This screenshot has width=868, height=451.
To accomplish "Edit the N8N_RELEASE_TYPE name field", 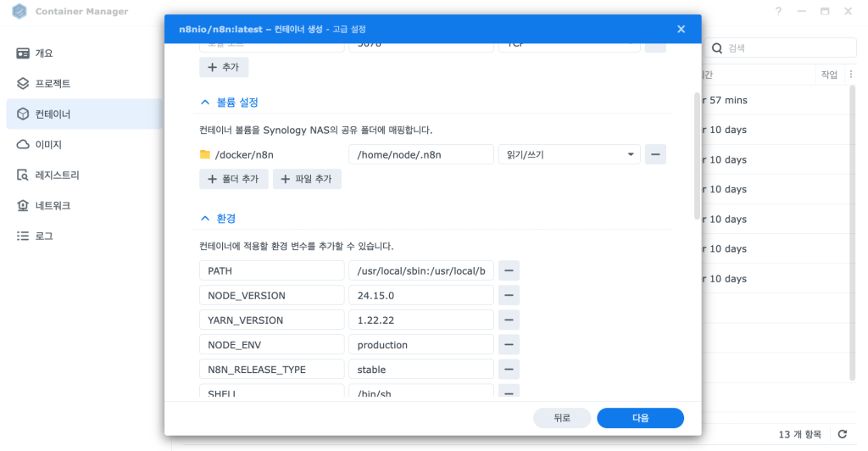I will point(272,369).
